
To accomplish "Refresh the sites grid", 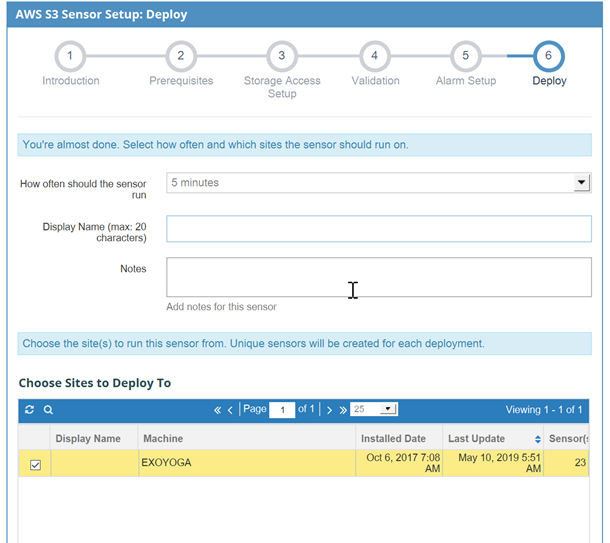I will (29, 410).
